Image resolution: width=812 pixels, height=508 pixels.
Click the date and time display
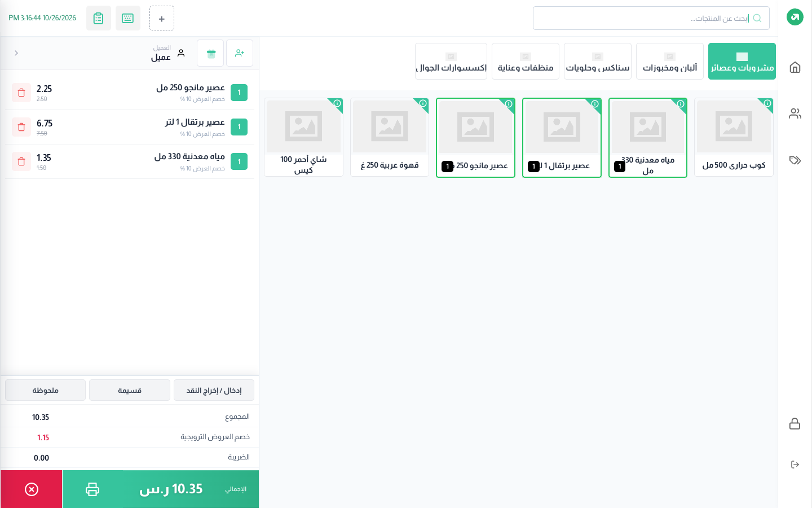tap(42, 18)
